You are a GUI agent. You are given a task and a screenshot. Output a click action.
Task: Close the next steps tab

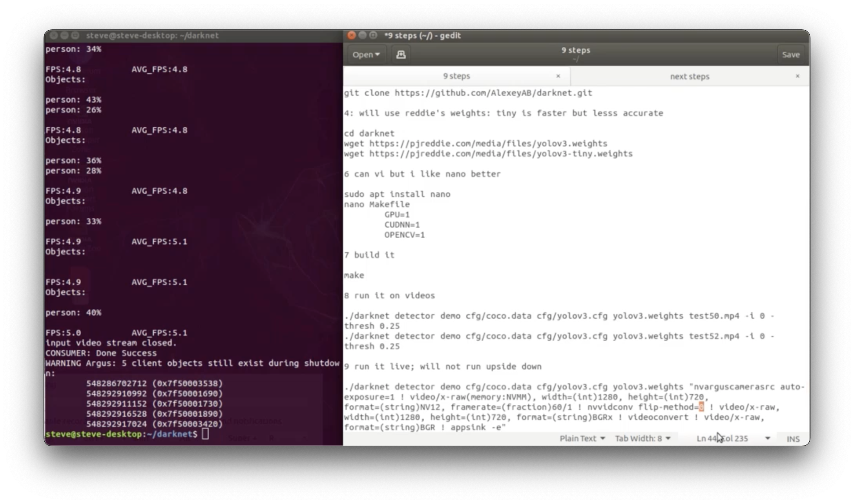click(797, 76)
